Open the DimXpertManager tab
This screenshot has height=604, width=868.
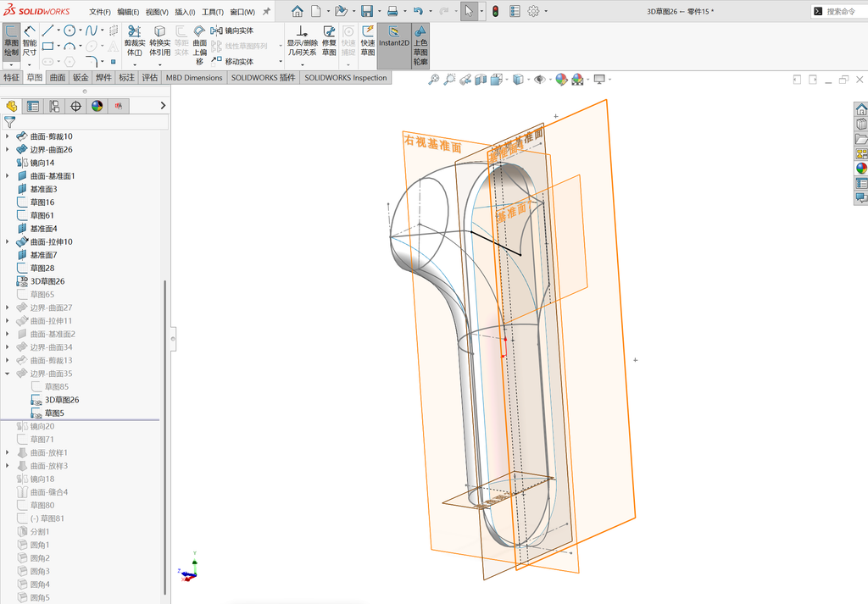click(x=75, y=106)
